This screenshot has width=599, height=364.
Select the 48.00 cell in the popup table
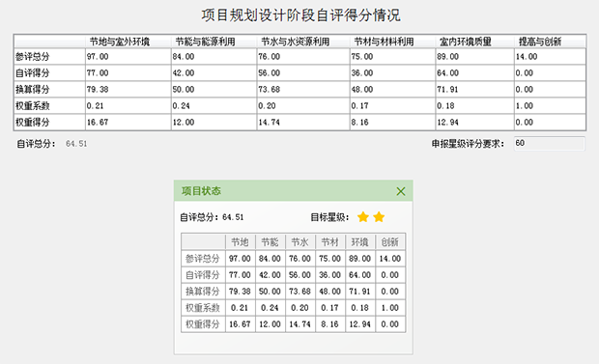[330, 292]
